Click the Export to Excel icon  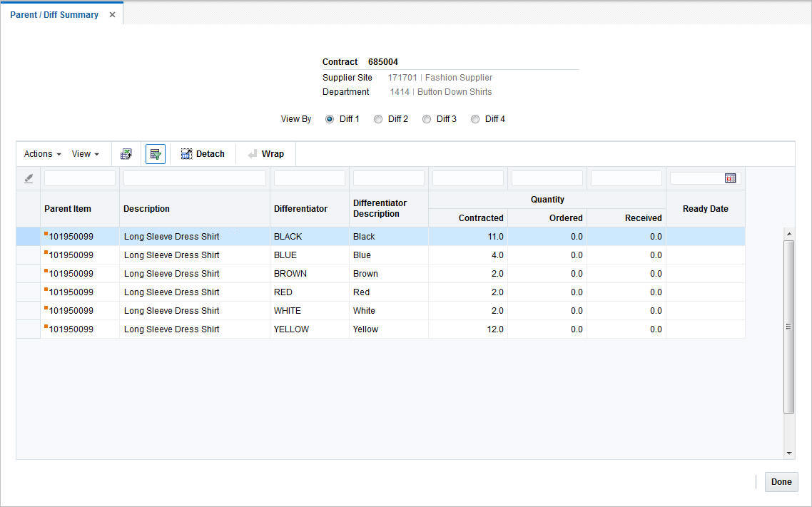tap(126, 153)
